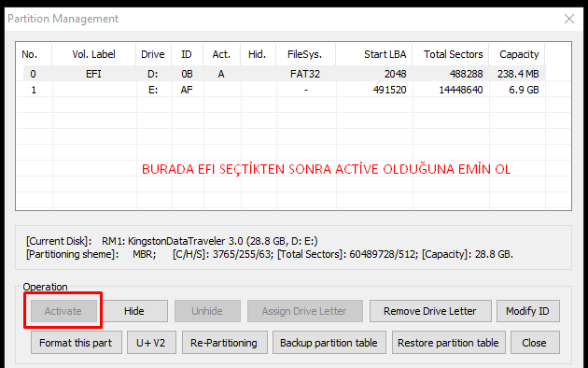Click the Activate button
Image resolution: width=588 pixels, height=368 pixels.
tap(63, 311)
